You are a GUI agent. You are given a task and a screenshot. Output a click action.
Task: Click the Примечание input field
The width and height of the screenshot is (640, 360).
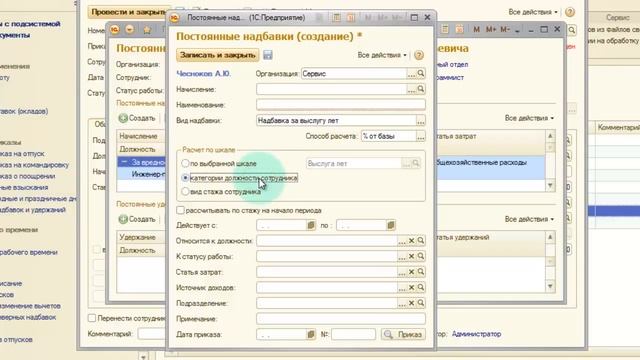(341, 319)
